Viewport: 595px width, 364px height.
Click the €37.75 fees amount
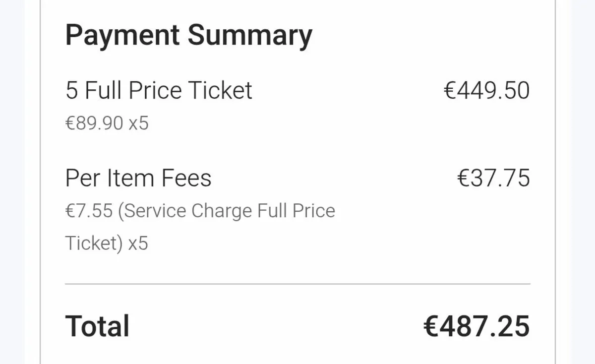coord(493,178)
